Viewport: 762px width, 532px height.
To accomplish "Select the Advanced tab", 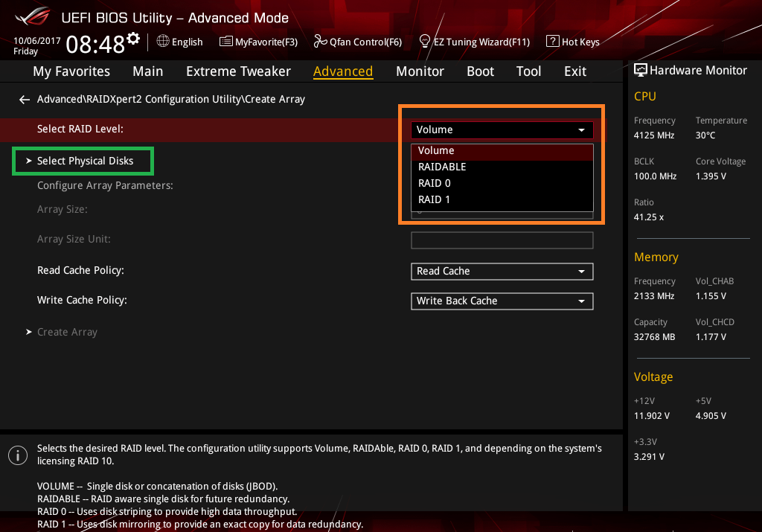I will pos(343,71).
